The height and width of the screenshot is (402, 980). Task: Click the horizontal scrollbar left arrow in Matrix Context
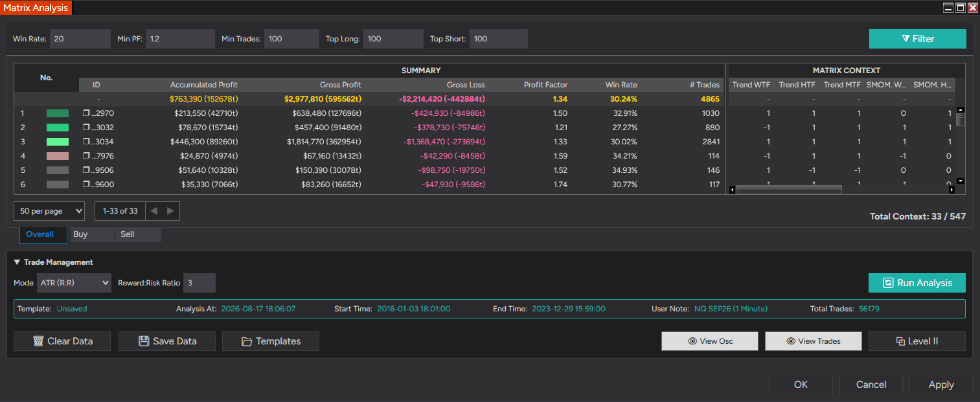click(x=732, y=190)
